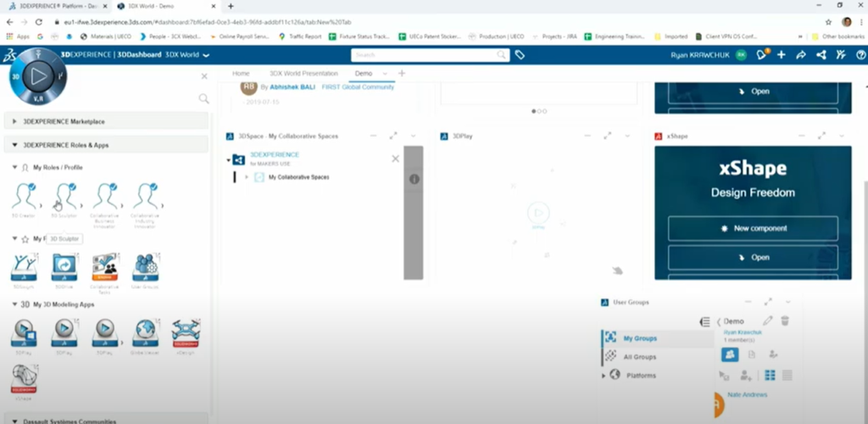Open notifications chat icon with badge
Screen dimensions: 868x424
[x=762, y=55]
